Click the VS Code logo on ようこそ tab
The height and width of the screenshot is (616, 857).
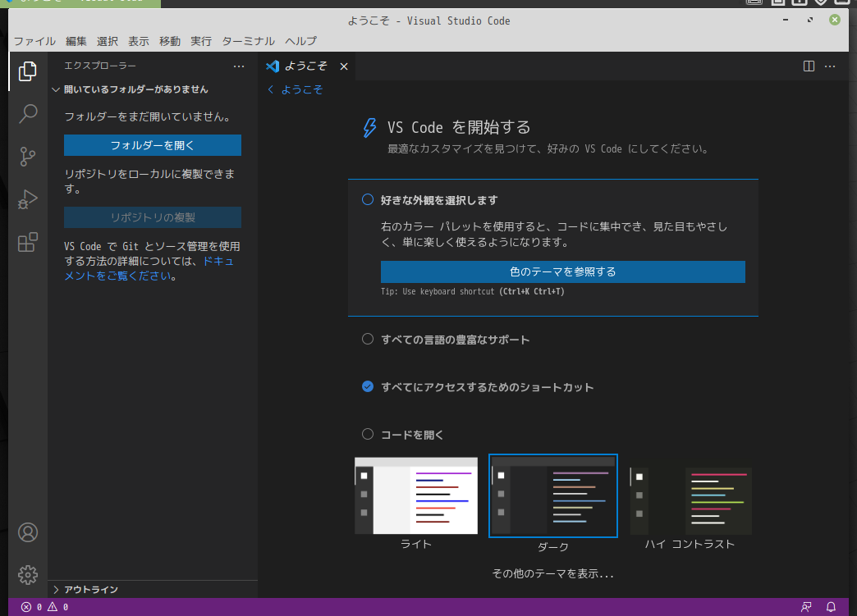coord(273,66)
